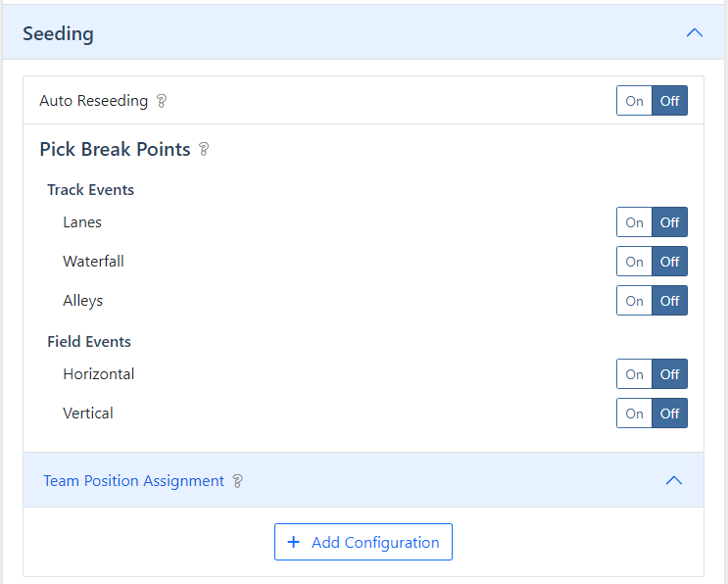This screenshot has width=728, height=584.
Task: Turn Horizontal field events On
Action: 634,374
